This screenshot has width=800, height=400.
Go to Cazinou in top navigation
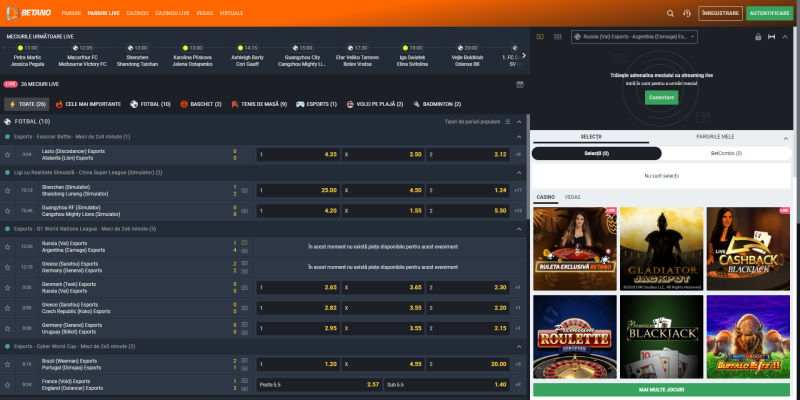pyautogui.click(x=137, y=13)
